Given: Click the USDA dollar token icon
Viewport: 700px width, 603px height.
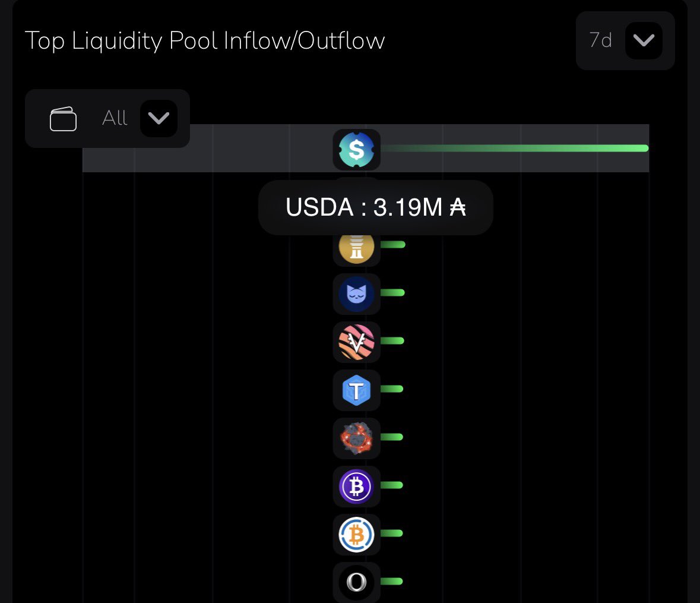Looking at the screenshot, I should (x=356, y=150).
